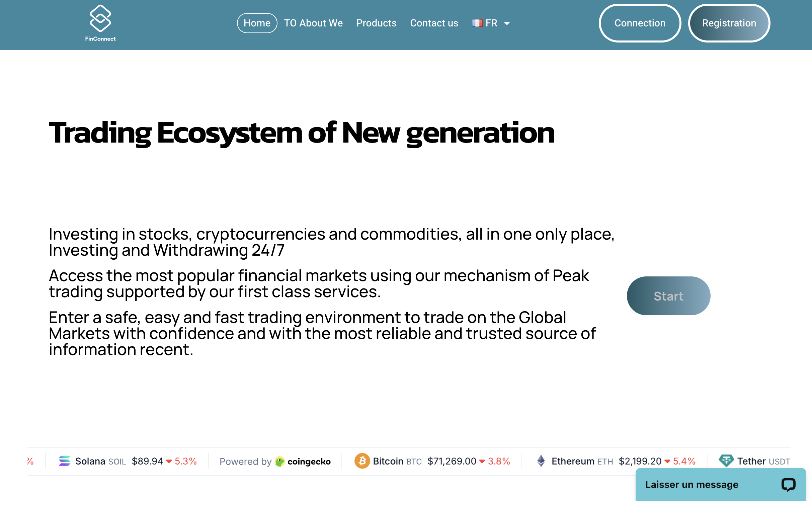This screenshot has width=812, height=508.
Task: Navigate to the Home tab
Action: tap(257, 23)
